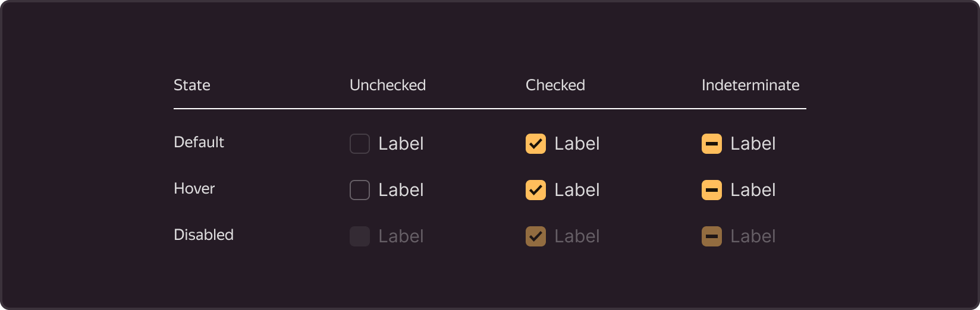Viewport: 980px width, 310px height.
Task: Click the Checked column header
Action: pyautogui.click(x=555, y=85)
